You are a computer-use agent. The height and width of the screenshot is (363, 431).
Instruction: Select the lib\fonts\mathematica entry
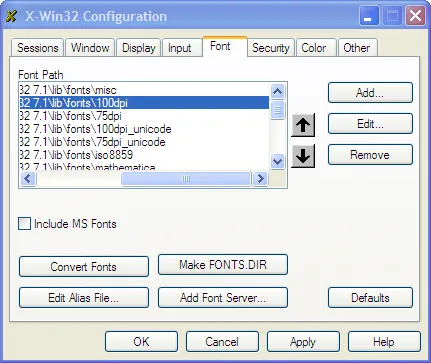click(144, 166)
